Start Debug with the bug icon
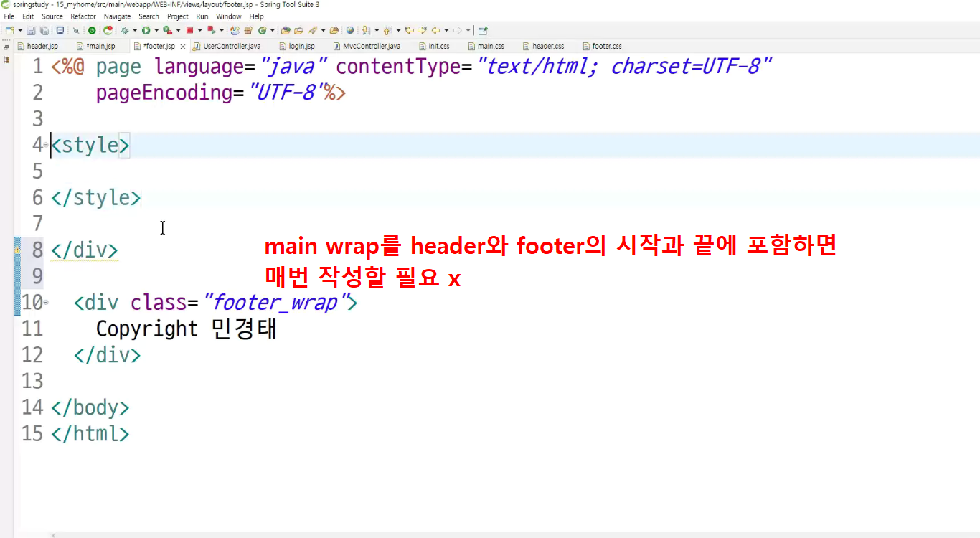Image resolution: width=980 pixels, height=538 pixels. coord(125,31)
